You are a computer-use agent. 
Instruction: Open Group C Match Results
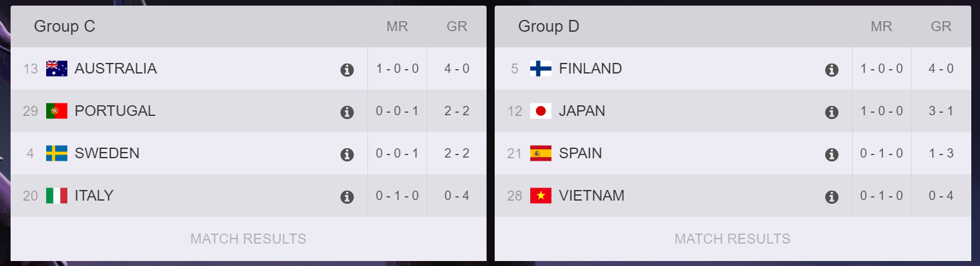coord(248,239)
